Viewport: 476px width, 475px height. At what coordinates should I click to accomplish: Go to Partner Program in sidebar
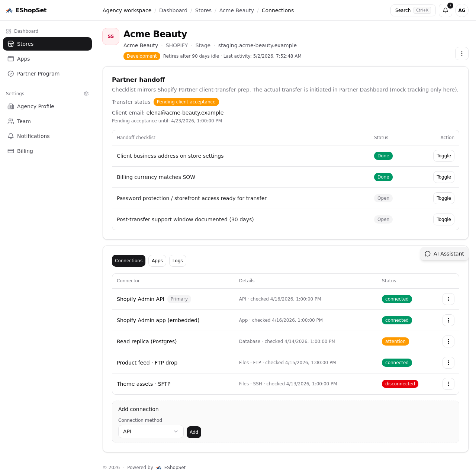[x=47, y=74]
